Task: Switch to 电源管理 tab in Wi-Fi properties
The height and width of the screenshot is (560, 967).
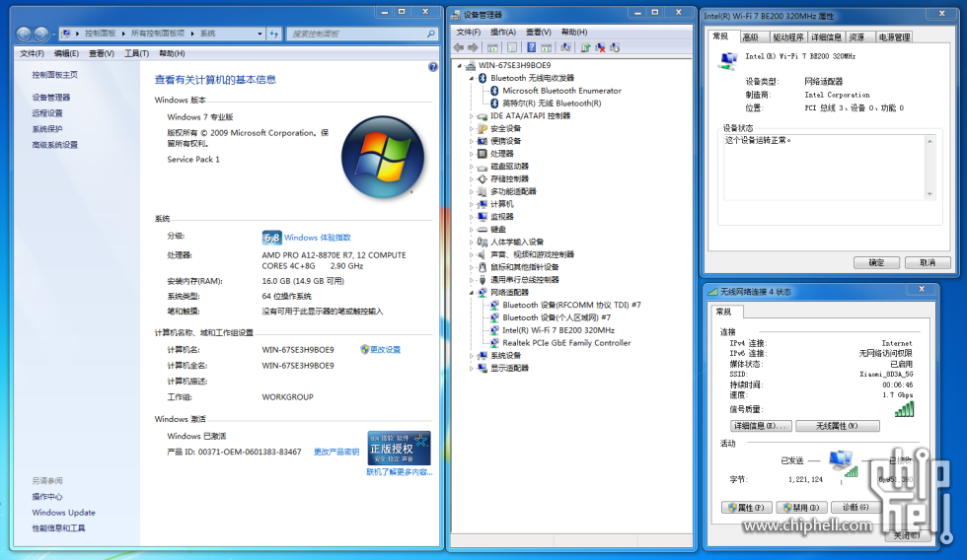Action: pos(894,37)
